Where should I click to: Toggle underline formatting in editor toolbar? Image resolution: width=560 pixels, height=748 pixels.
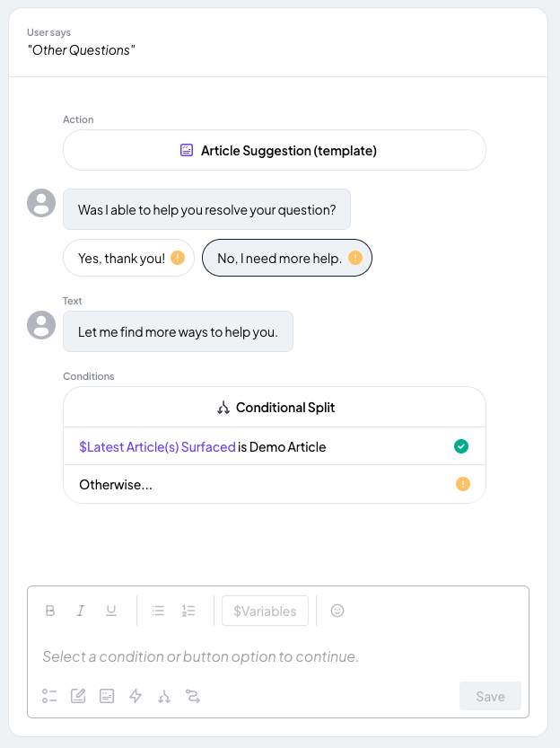[x=111, y=611]
